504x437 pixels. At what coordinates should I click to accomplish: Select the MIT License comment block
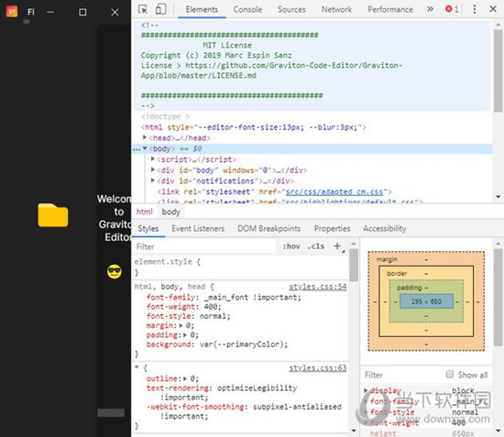(312, 65)
